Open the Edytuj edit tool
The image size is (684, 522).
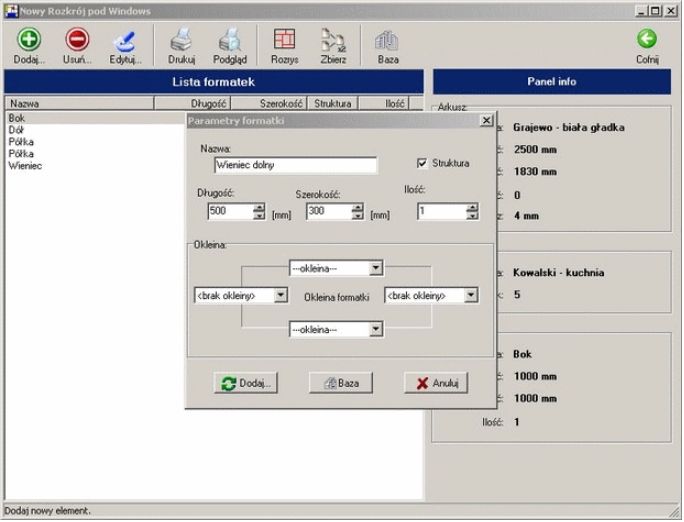click(x=125, y=40)
